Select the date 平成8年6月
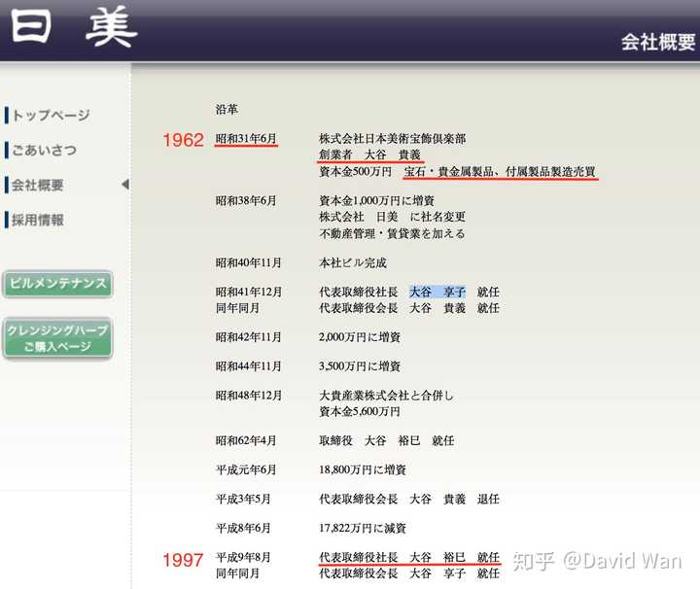The image size is (700, 589). (x=243, y=529)
